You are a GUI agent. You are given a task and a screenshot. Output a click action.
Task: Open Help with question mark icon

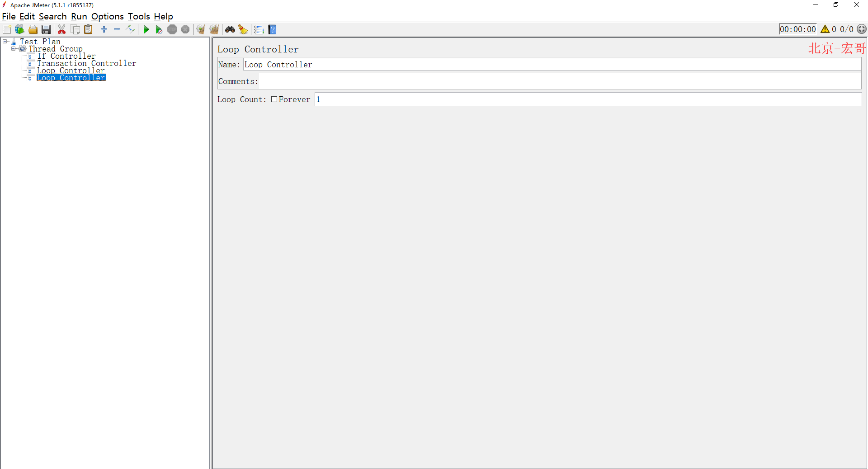click(x=272, y=29)
